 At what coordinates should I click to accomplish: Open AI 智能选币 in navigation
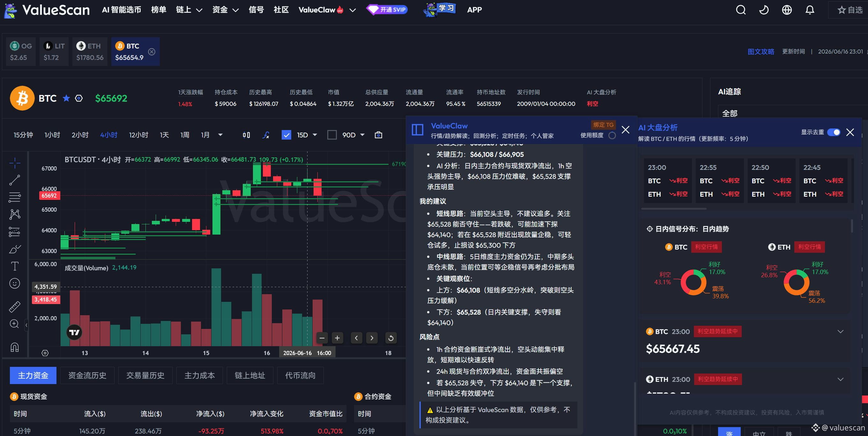pos(122,10)
